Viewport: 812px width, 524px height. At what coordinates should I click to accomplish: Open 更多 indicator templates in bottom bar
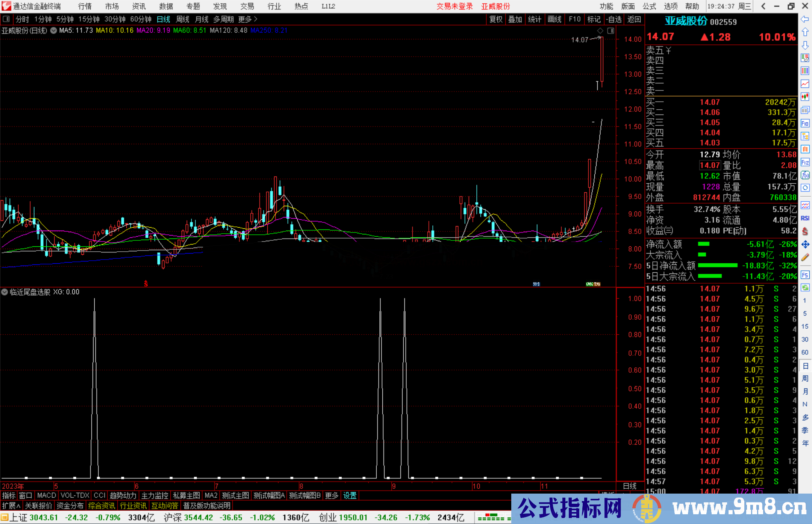coord(331,496)
